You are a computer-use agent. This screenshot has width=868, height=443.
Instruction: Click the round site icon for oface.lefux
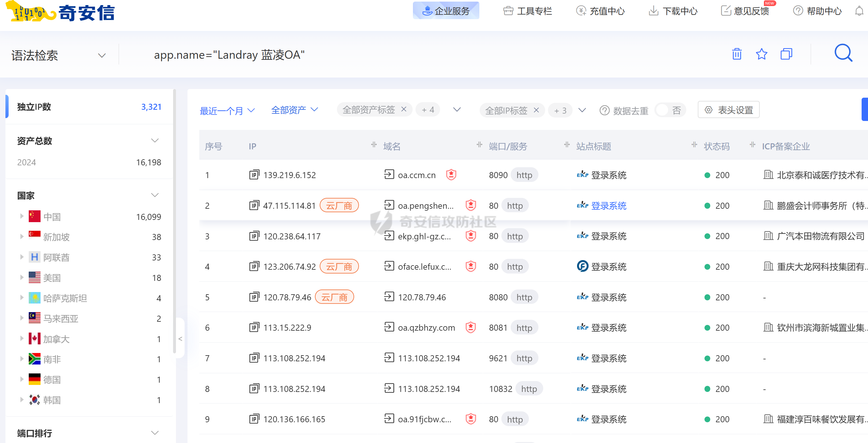pyautogui.click(x=582, y=266)
